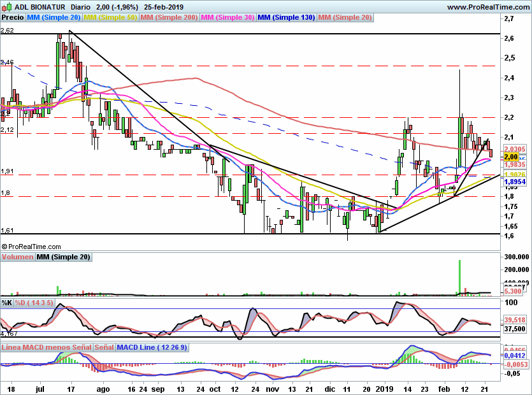The width and height of the screenshot is (532, 395).
Task: Select the Diario timeframe text
Action: (80, 7)
